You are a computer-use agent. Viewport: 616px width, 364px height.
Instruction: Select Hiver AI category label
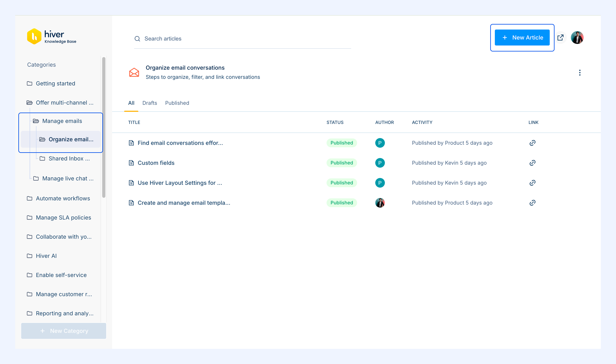tap(46, 256)
